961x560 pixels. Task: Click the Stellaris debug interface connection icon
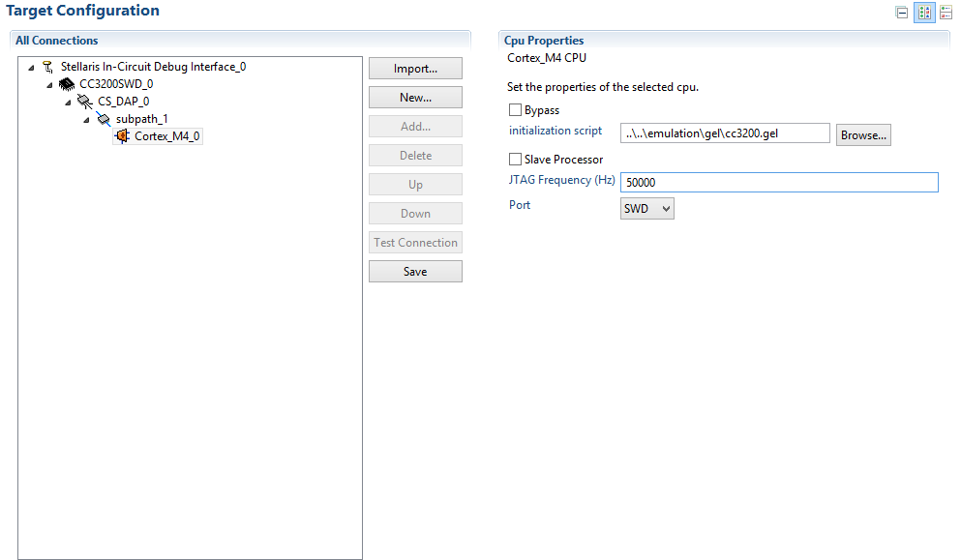click(47, 67)
